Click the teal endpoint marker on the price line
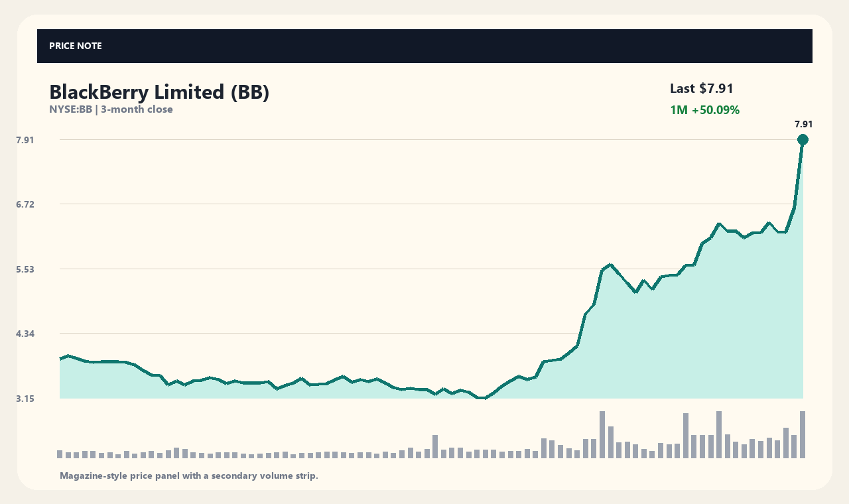The width and height of the screenshot is (849, 504). click(803, 139)
